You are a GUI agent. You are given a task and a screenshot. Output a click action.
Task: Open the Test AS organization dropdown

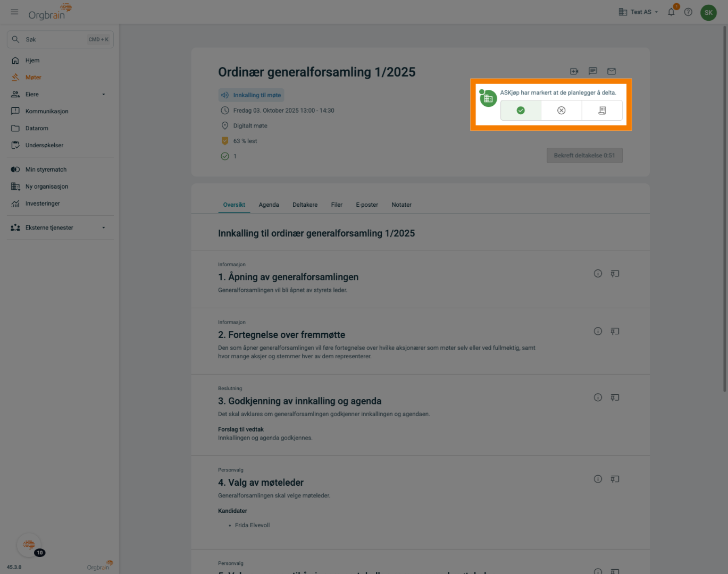(639, 12)
